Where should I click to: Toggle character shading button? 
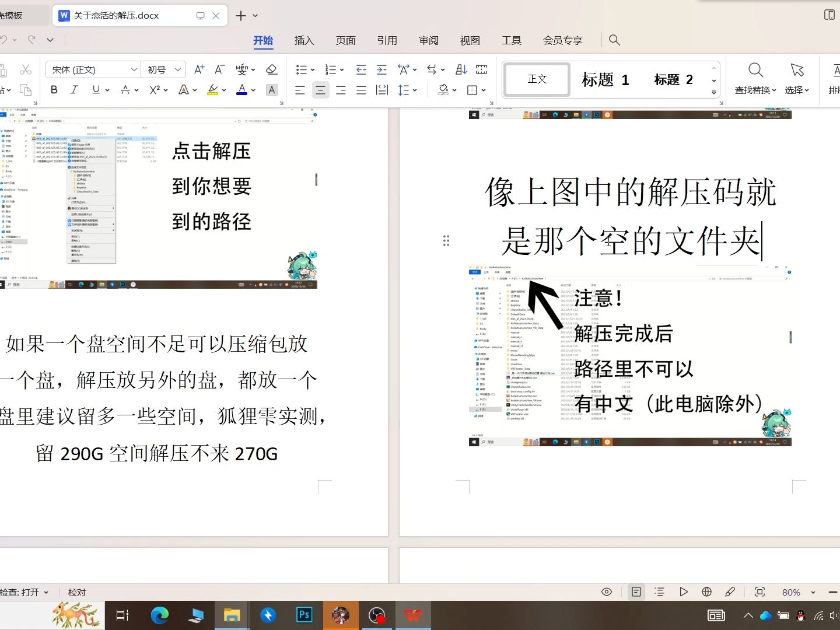point(271,90)
